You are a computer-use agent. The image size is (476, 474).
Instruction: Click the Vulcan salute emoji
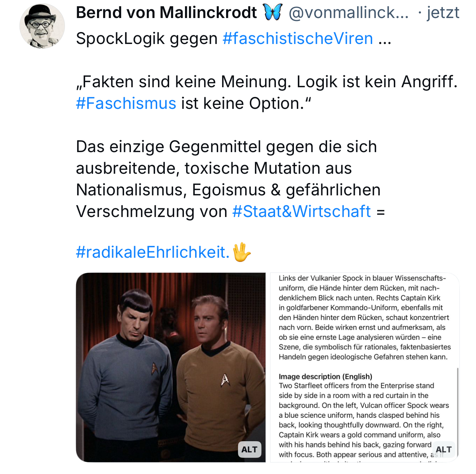242,252
